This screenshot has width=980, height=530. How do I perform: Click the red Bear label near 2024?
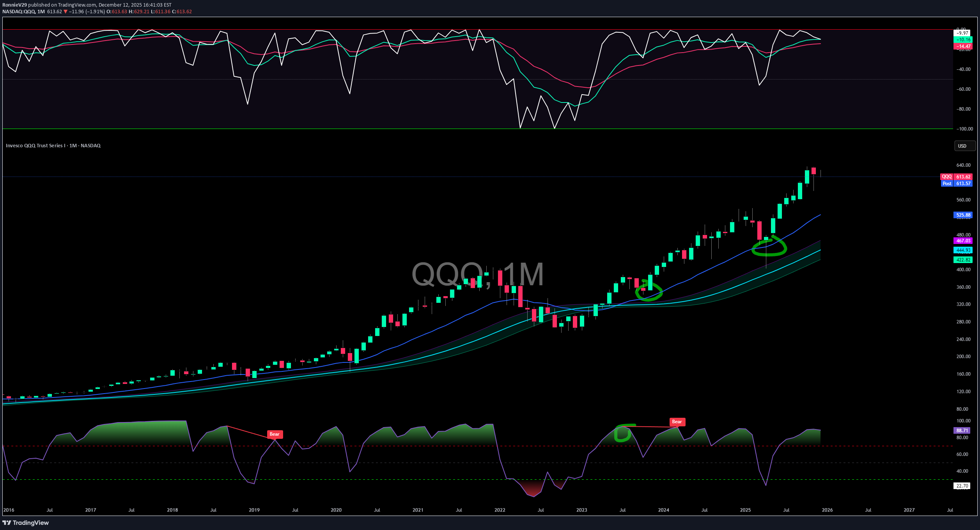[677, 422]
